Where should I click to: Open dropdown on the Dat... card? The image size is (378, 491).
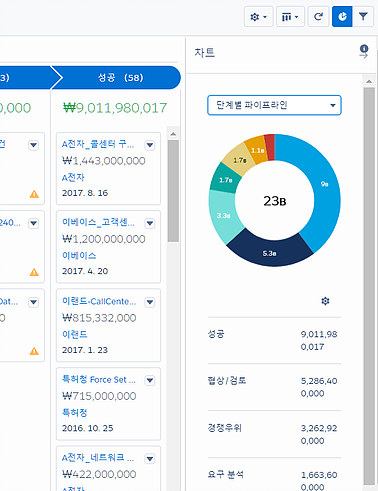pos(33,302)
